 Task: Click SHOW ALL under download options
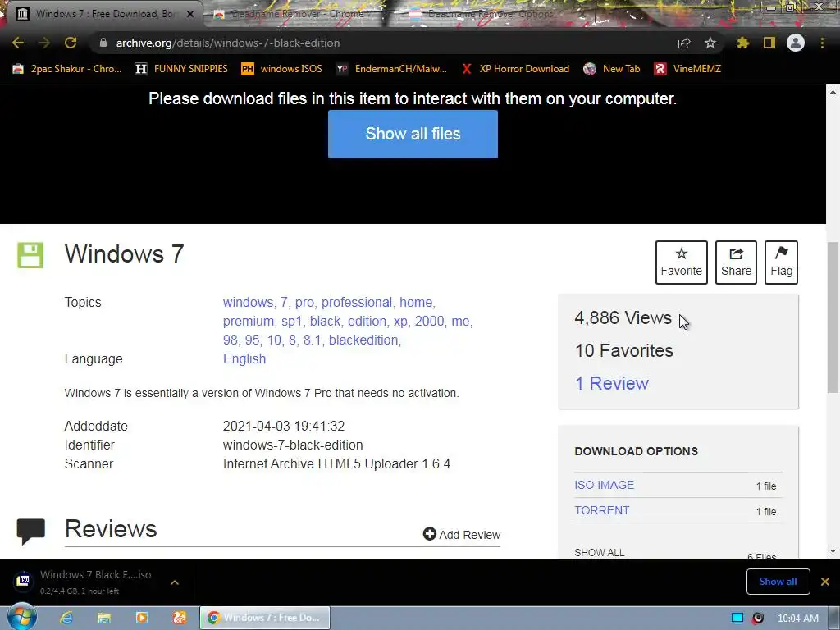(599, 552)
